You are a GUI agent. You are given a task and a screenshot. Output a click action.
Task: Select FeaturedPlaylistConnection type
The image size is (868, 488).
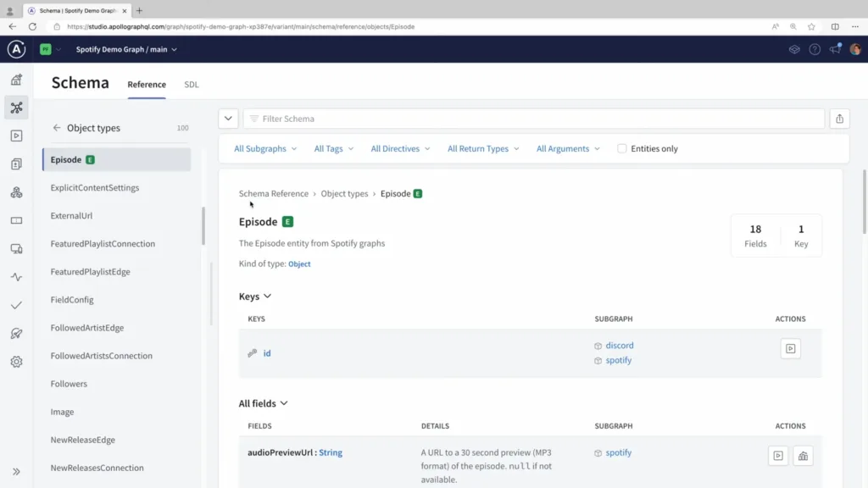pos(103,244)
